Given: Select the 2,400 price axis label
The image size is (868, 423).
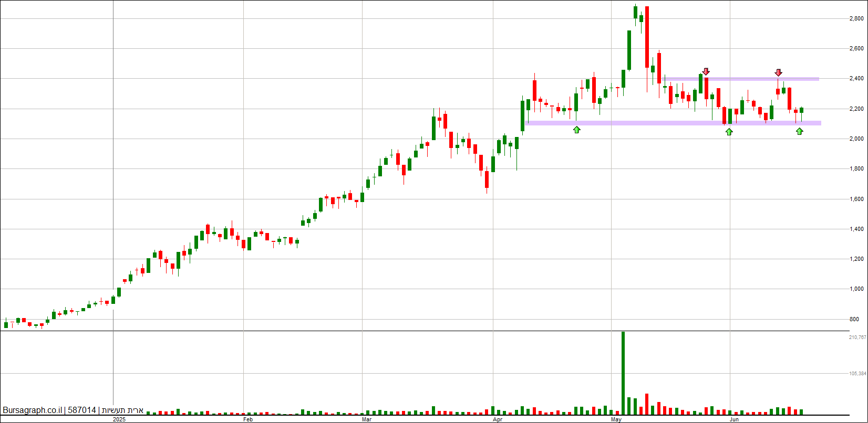Looking at the screenshot, I should (x=856, y=79).
